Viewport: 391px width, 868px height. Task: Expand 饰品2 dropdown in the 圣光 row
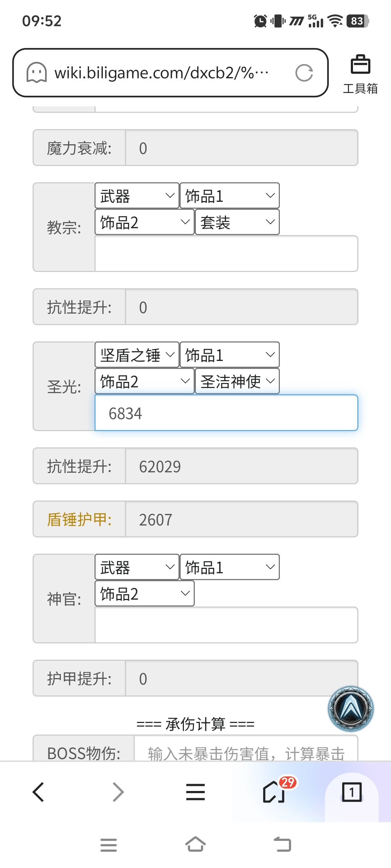click(144, 381)
